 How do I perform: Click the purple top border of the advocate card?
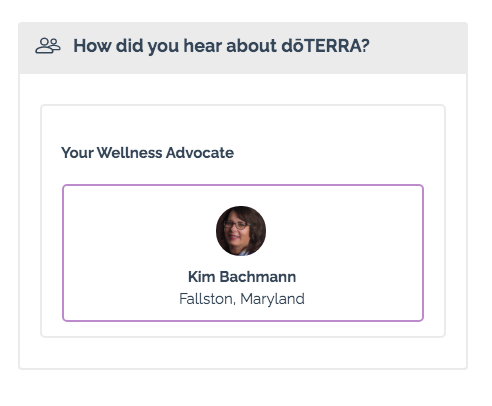tap(243, 185)
